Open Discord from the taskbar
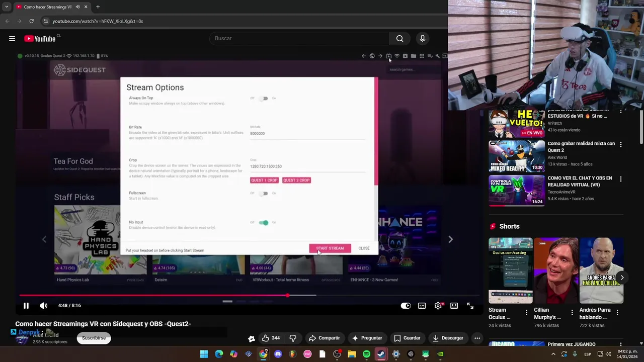 click(278, 354)
